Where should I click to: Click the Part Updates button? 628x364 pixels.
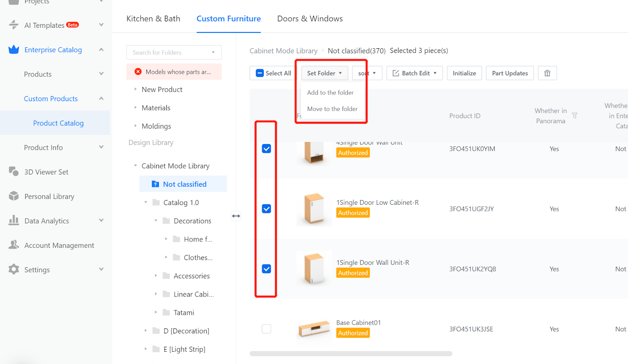509,73
